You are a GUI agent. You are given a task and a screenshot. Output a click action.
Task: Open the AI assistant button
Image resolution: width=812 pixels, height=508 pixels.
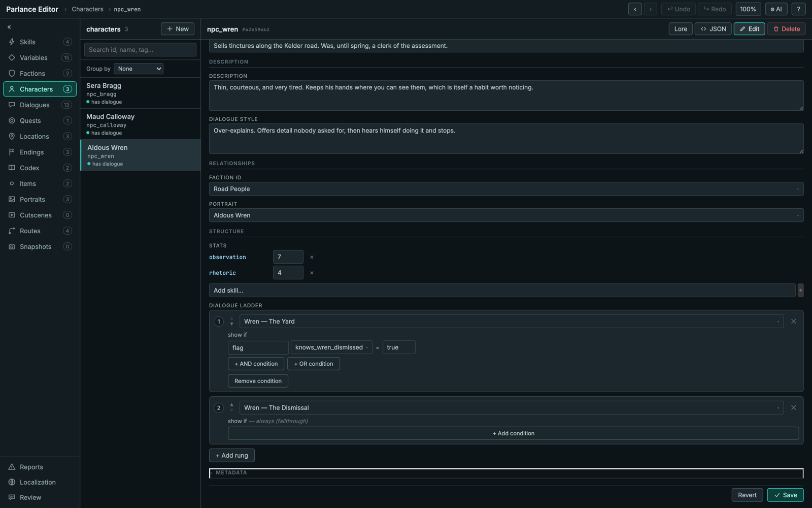[776, 9]
